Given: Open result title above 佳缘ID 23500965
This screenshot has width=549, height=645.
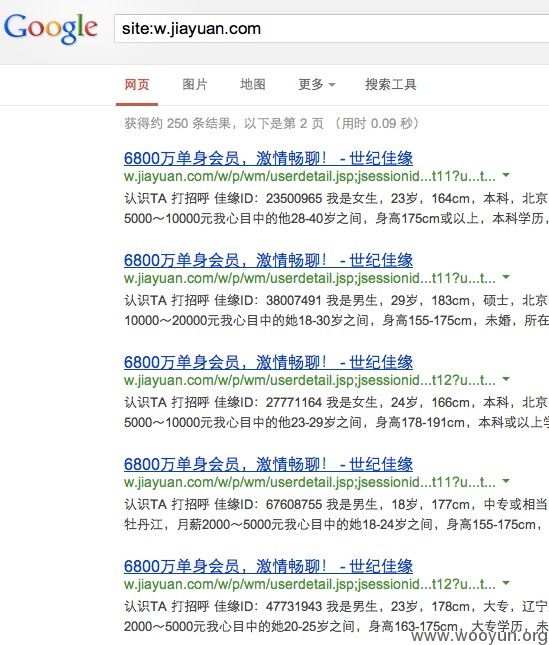Looking at the screenshot, I should click(x=268, y=158).
